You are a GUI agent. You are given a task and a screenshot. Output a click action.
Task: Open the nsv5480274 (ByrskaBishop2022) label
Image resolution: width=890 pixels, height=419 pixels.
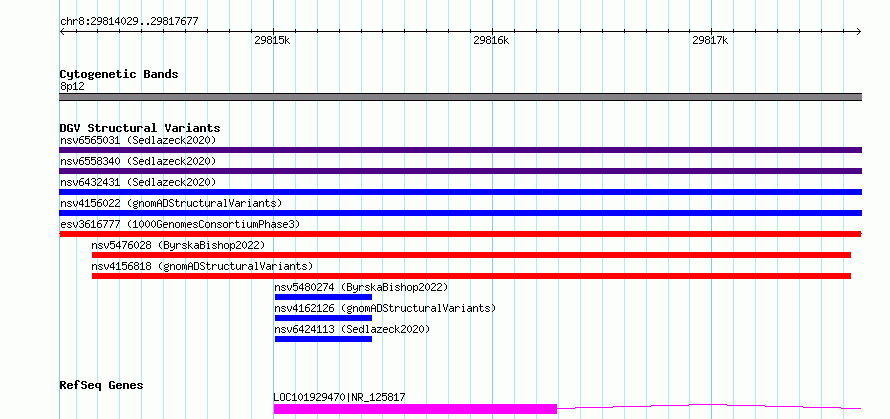pyautogui.click(x=361, y=287)
